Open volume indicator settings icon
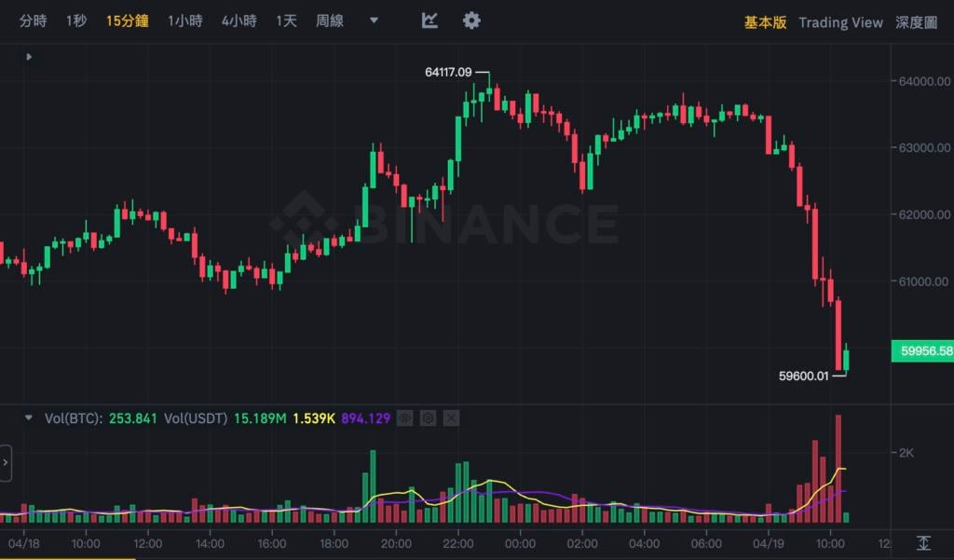954x560 pixels. [x=428, y=418]
